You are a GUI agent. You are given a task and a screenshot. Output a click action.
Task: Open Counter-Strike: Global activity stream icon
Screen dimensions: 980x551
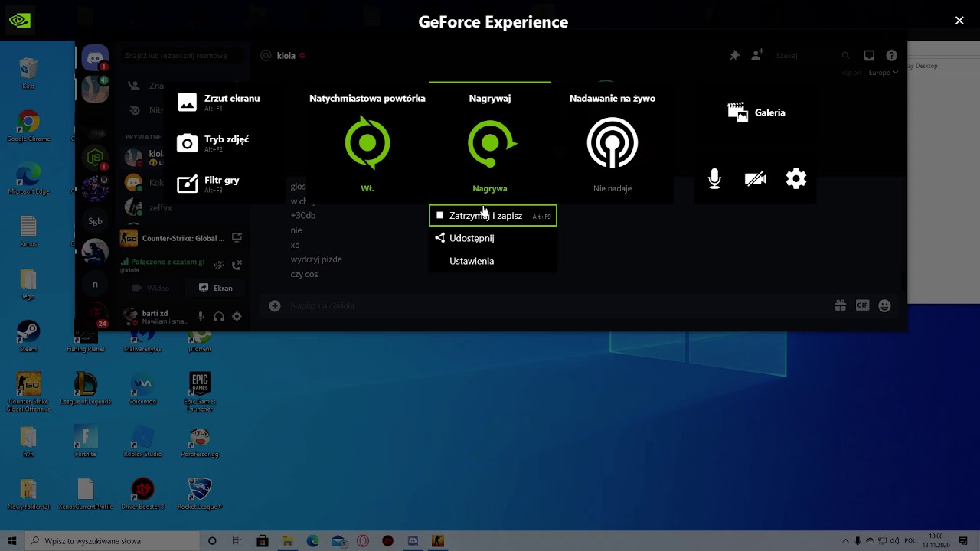click(237, 238)
